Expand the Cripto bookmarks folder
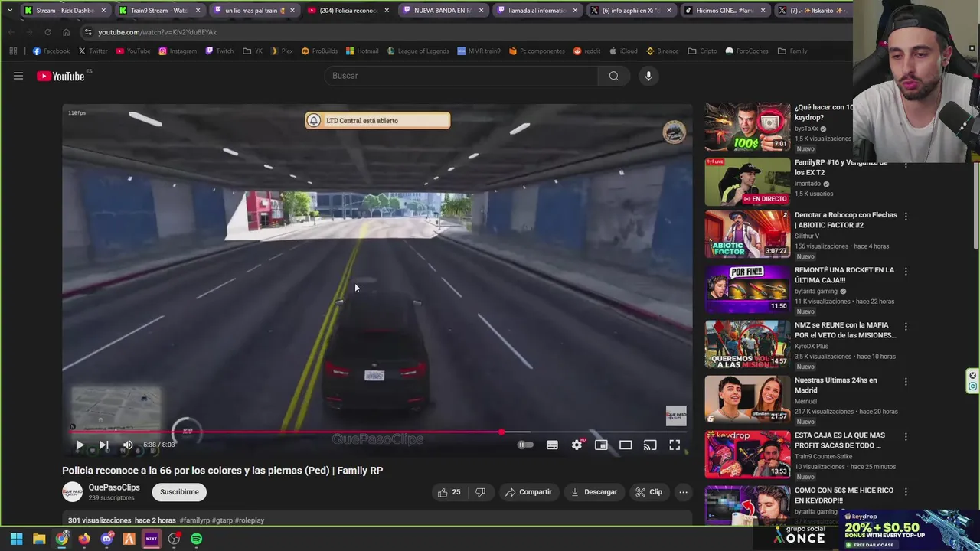This screenshot has width=980, height=551. point(702,51)
